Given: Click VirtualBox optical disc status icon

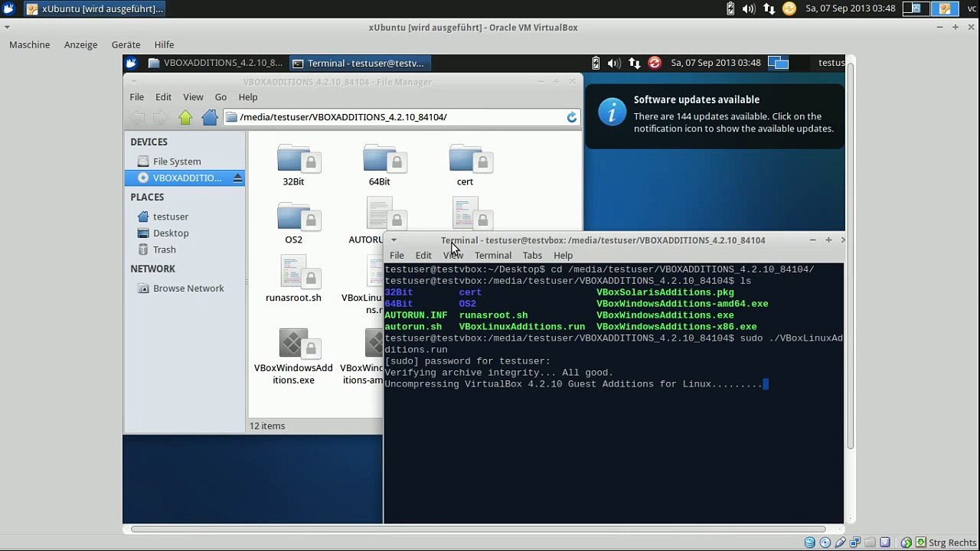Looking at the screenshot, I should pos(825,543).
